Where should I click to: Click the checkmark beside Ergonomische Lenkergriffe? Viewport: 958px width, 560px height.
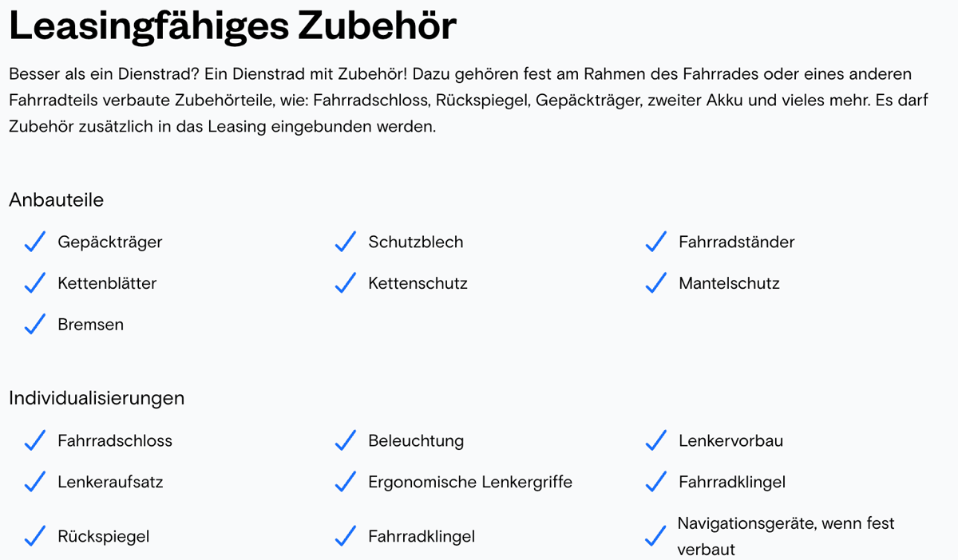(x=345, y=482)
